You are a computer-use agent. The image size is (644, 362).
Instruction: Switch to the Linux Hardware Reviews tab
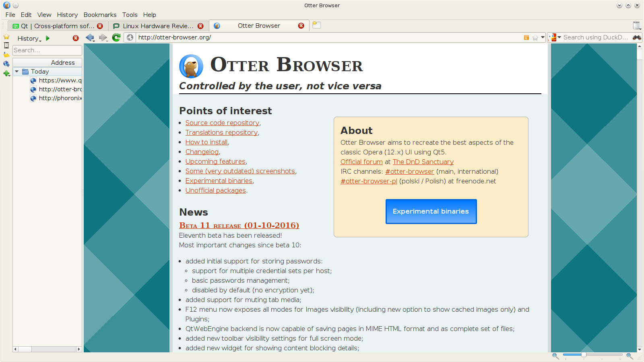tap(159, 26)
